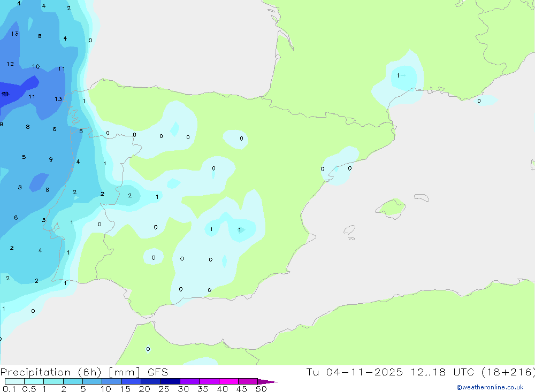Viewport: 535px width, 392px height.
Task: Click the 0.5–1 mm legend color swatch
Action: click(34, 381)
